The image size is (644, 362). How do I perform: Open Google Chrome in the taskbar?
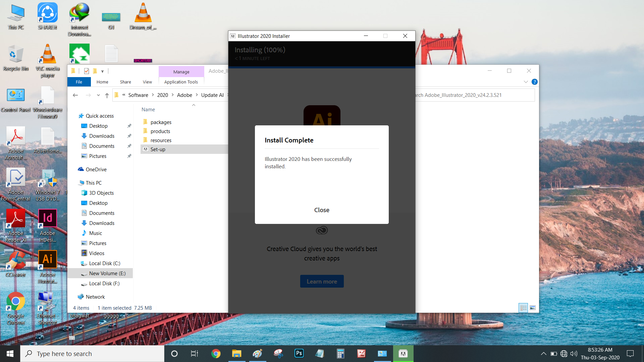coord(216,353)
